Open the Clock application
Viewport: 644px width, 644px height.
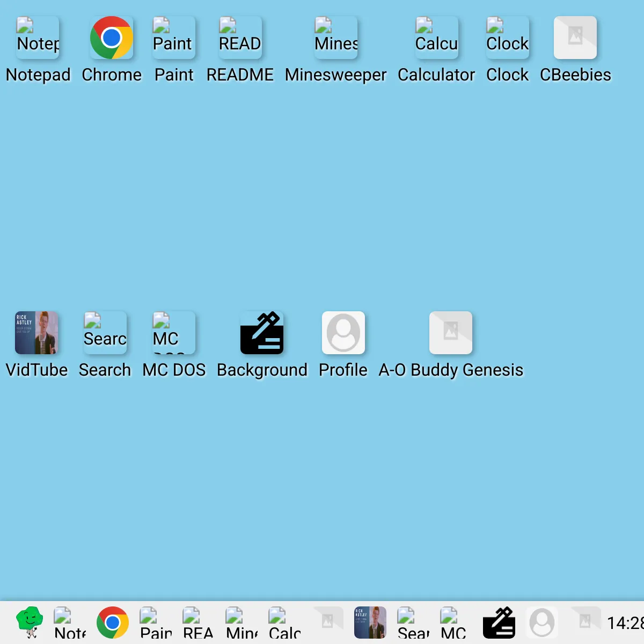click(x=507, y=37)
